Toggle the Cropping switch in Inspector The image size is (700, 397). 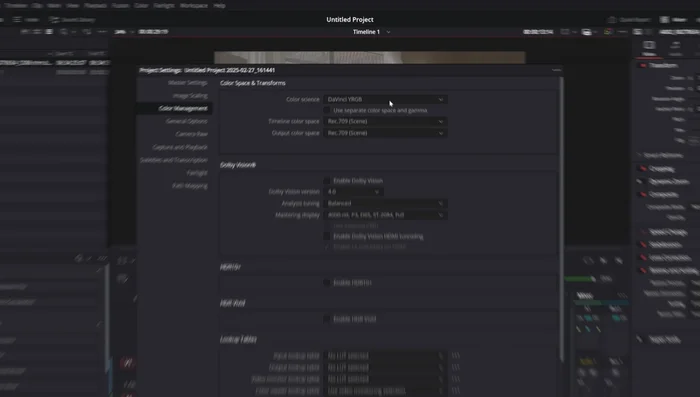(643, 169)
